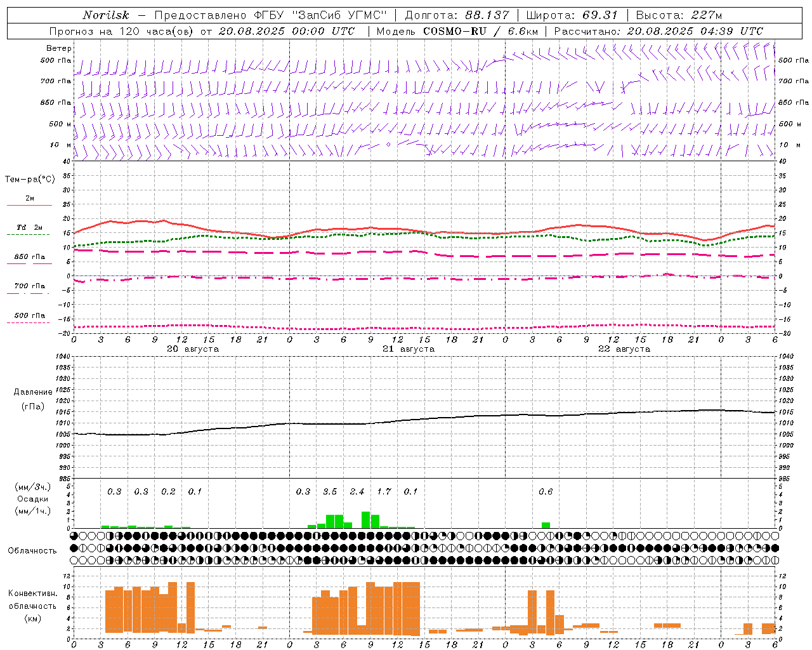Click the "Облачность" cloudiness row label
The width and height of the screenshot is (812, 650).
[x=32, y=551]
